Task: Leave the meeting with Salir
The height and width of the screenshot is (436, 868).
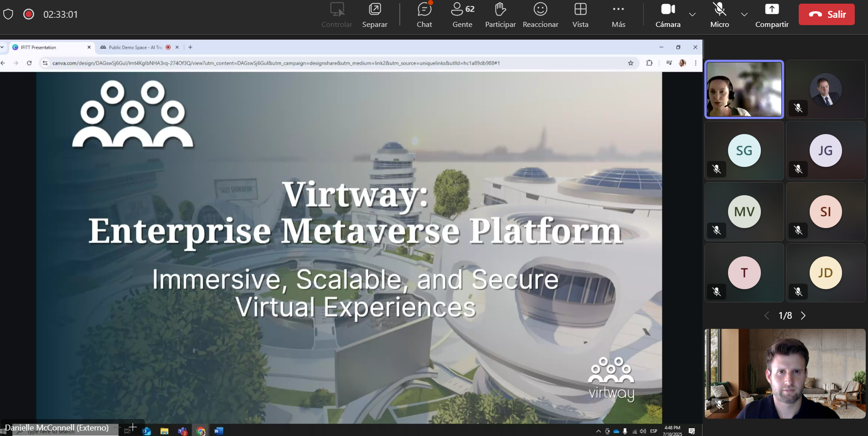Action: (x=827, y=14)
